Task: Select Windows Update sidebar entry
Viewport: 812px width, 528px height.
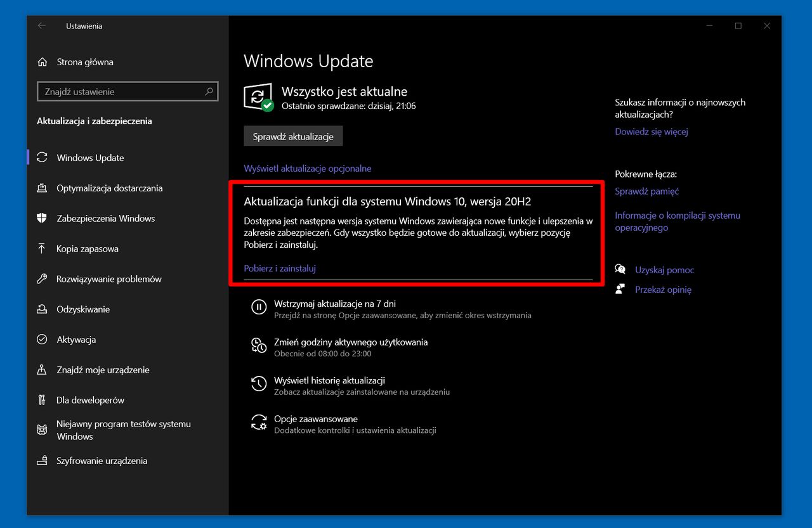Action: 90,158
